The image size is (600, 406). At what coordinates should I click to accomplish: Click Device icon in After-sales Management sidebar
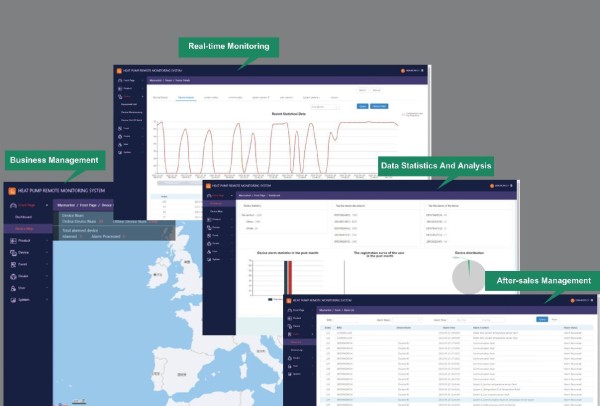point(290,326)
